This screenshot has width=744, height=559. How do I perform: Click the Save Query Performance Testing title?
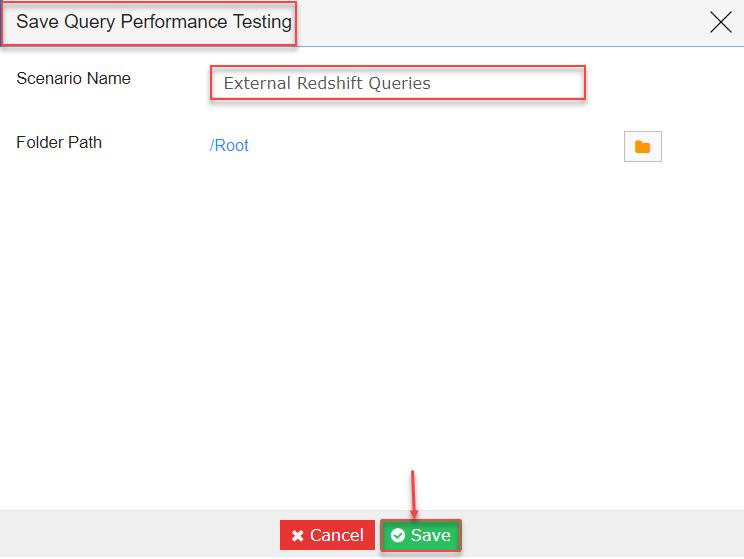click(x=154, y=22)
